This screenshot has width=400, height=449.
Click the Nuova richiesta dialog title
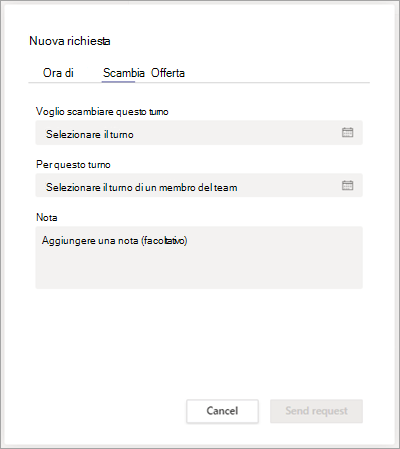pos(70,41)
